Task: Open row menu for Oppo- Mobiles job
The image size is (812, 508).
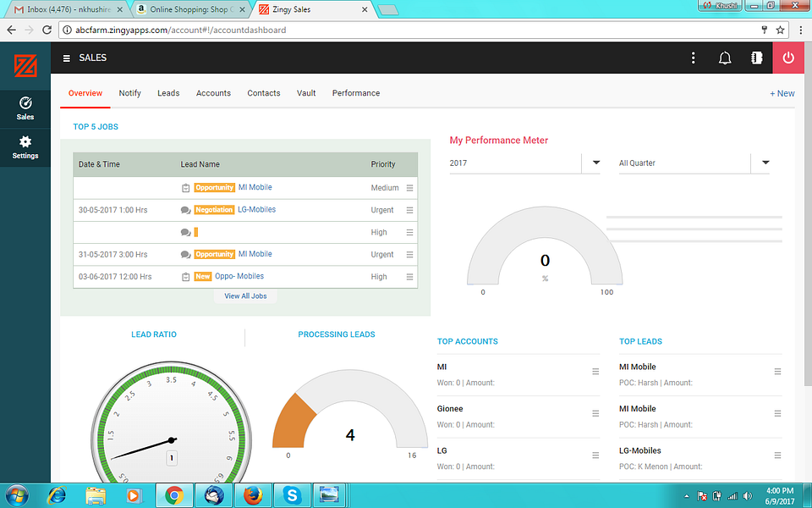Action: [x=409, y=277]
